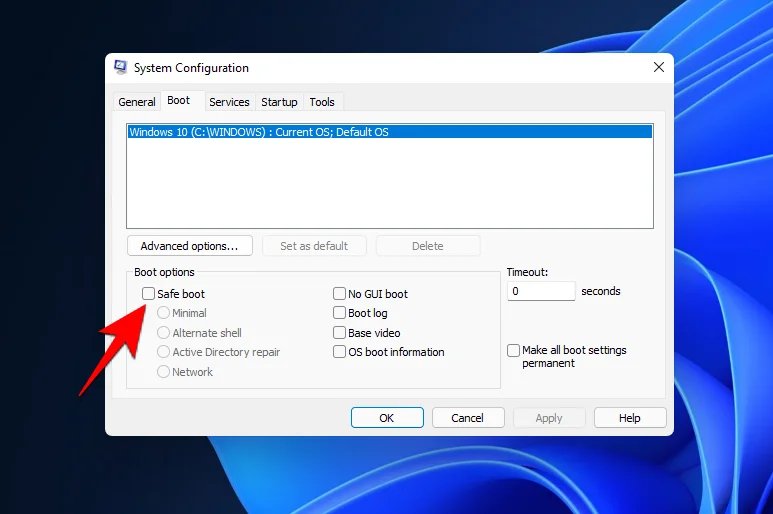Confirm with the OK button
773x514 pixels.
pyautogui.click(x=387, y=418)
